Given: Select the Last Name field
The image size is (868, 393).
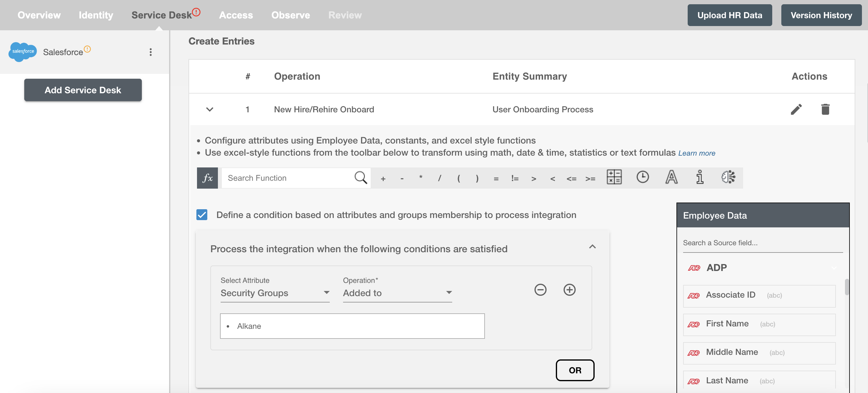Looking at the screenshot, I should tap(759, 381).
